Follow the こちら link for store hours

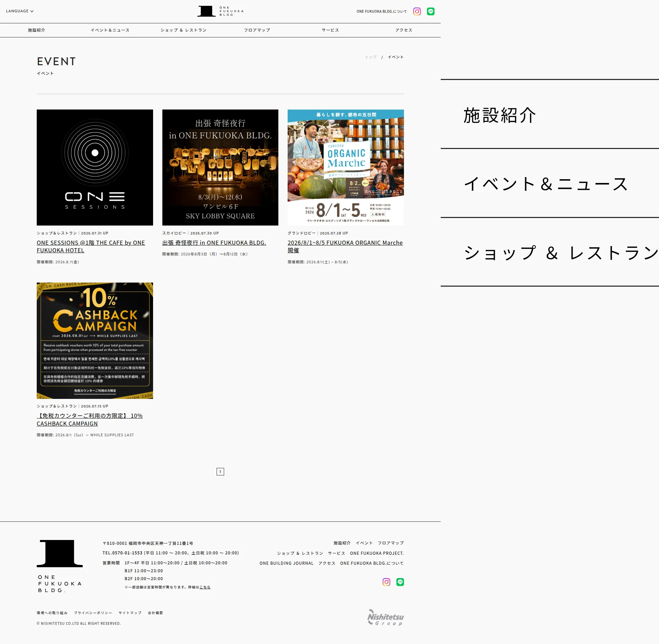205,587
